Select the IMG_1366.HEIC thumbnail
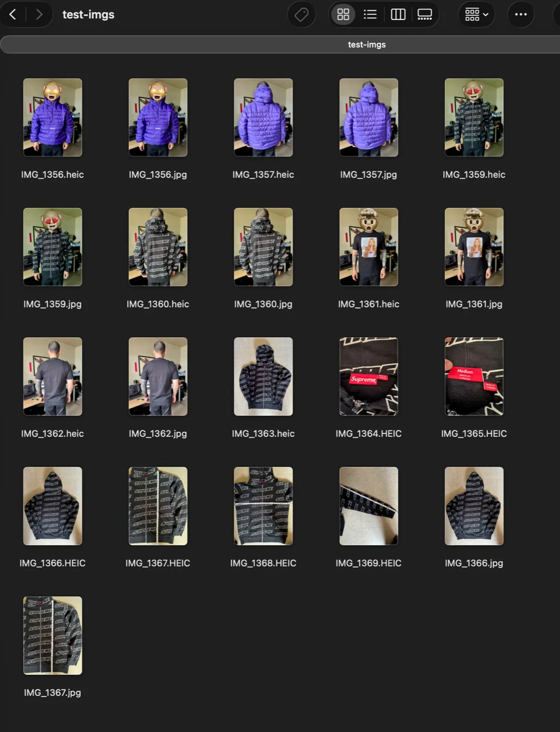Viewport: 560px width, 732px height. tap(53, 506)
